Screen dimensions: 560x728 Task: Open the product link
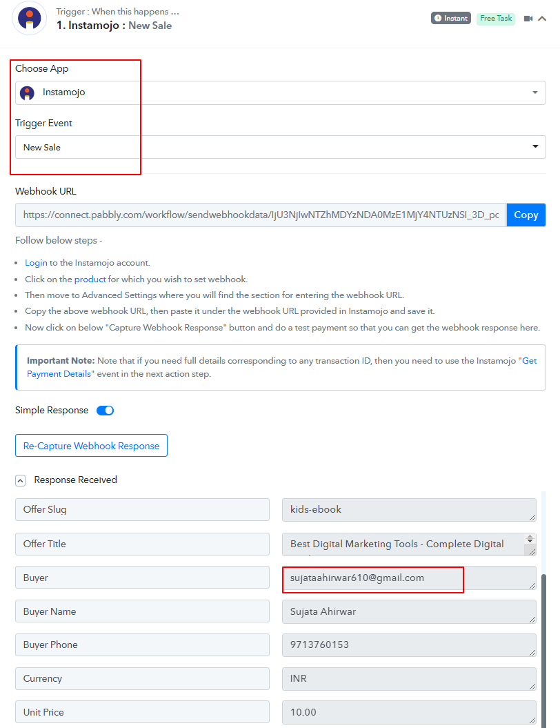[90, 279]
